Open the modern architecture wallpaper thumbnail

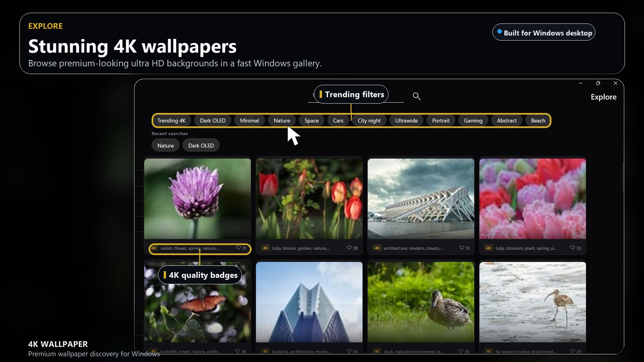421,199
